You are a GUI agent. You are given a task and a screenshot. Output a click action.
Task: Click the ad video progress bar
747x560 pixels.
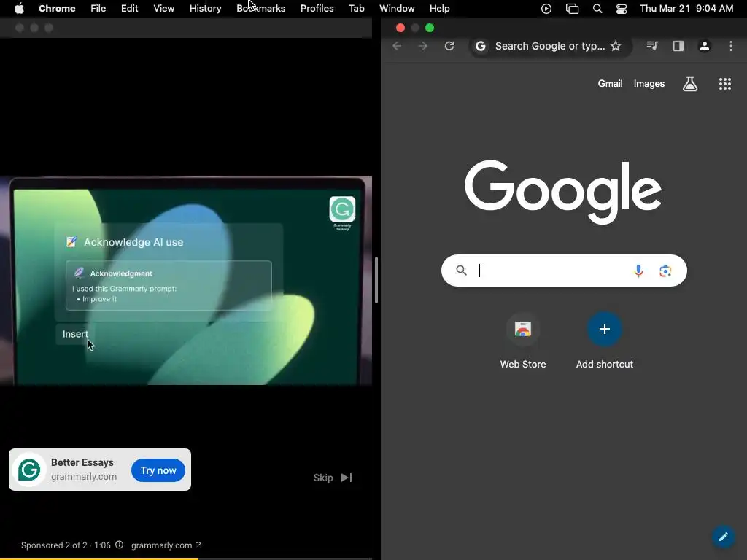click(x=186, y=558)
